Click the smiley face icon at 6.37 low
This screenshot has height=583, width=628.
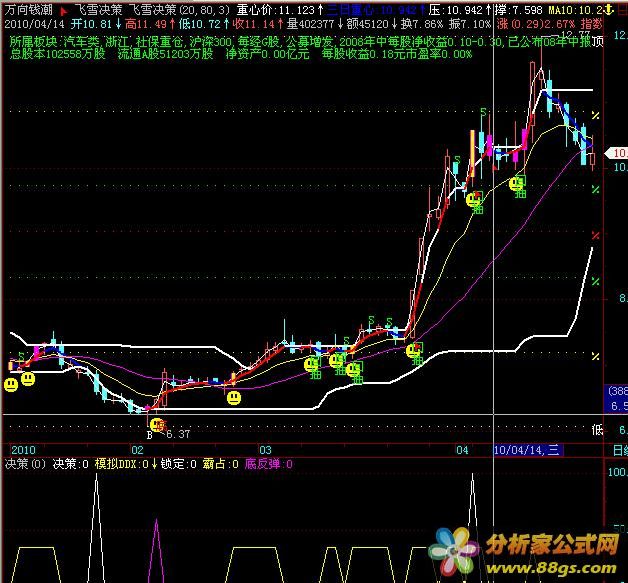pos(156,424)
